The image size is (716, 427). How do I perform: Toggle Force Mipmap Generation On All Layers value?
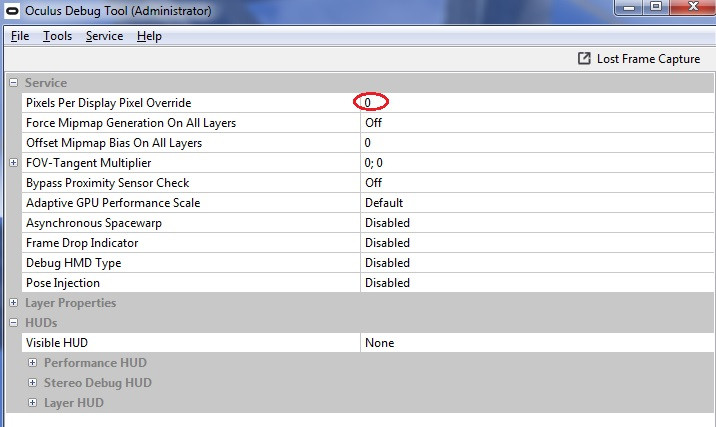537,123
